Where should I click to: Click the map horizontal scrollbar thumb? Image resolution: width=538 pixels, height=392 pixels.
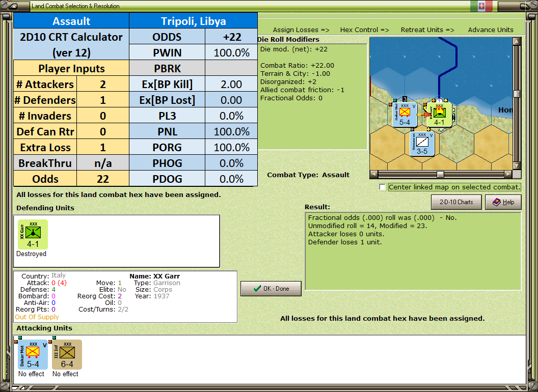[440, 174]
